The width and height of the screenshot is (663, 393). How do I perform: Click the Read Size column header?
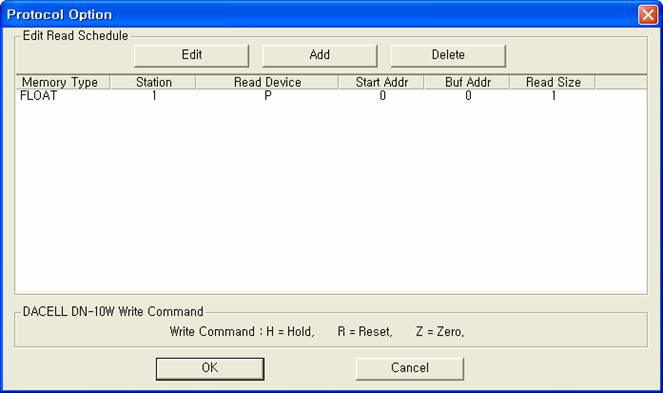[x=553, y=82]
